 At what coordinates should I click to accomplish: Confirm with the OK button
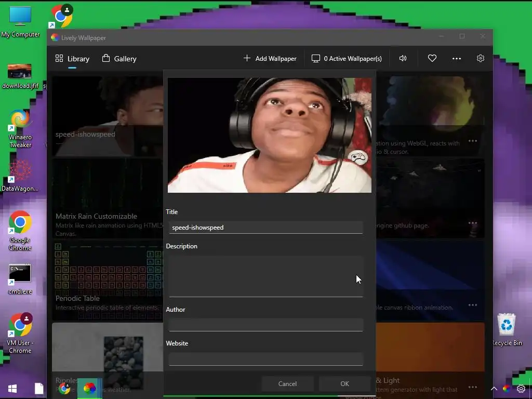tap(344, 384)
